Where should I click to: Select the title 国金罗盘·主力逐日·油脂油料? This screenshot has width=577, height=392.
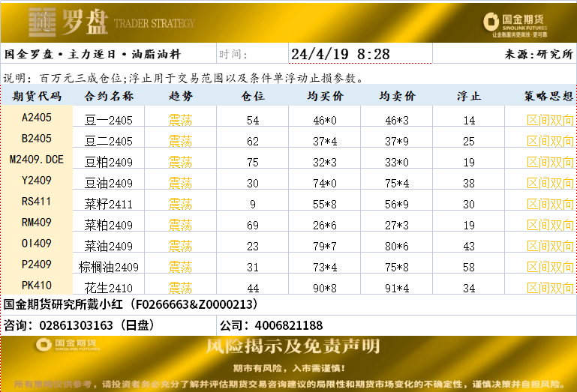pos(92,55)
